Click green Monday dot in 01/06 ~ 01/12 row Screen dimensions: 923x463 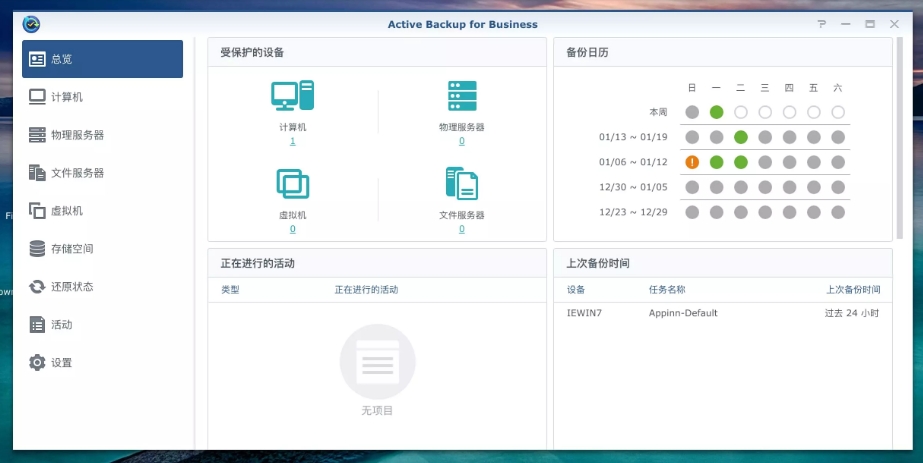(716, 162)
